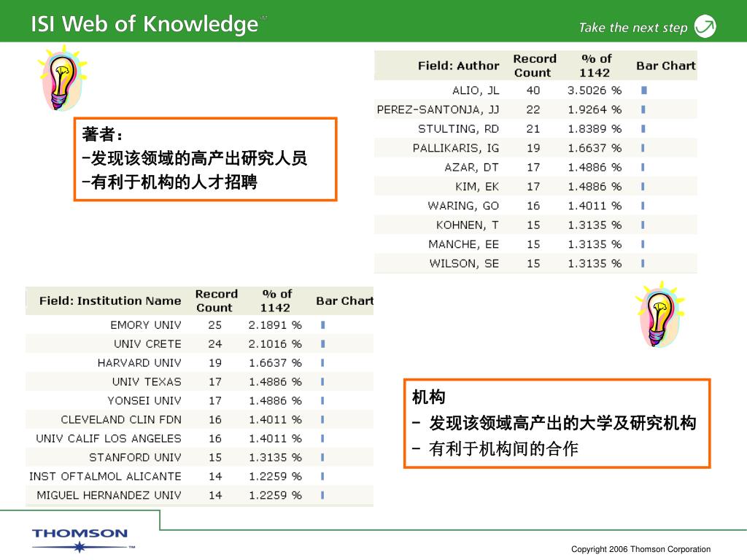This screenshot has width=747, height=560.
Task: Click the Bar Chart header in the institution table
Action: [345, 301]
